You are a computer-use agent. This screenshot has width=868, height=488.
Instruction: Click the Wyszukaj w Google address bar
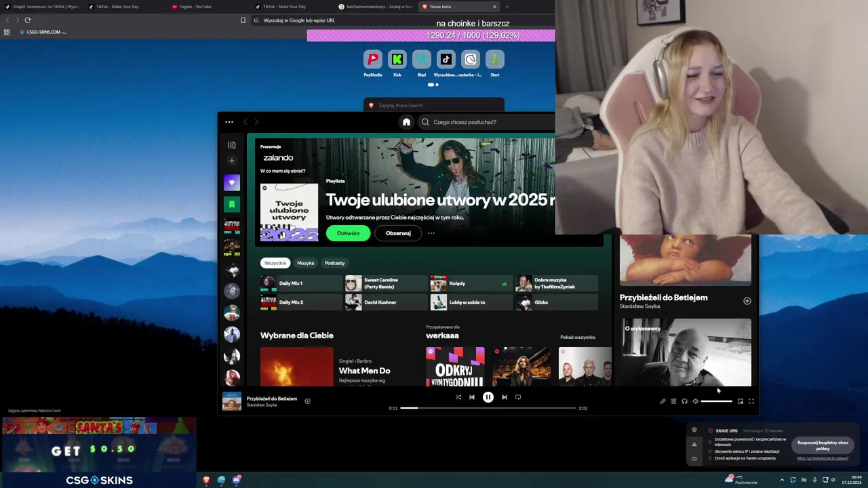[x=403, y=20]
